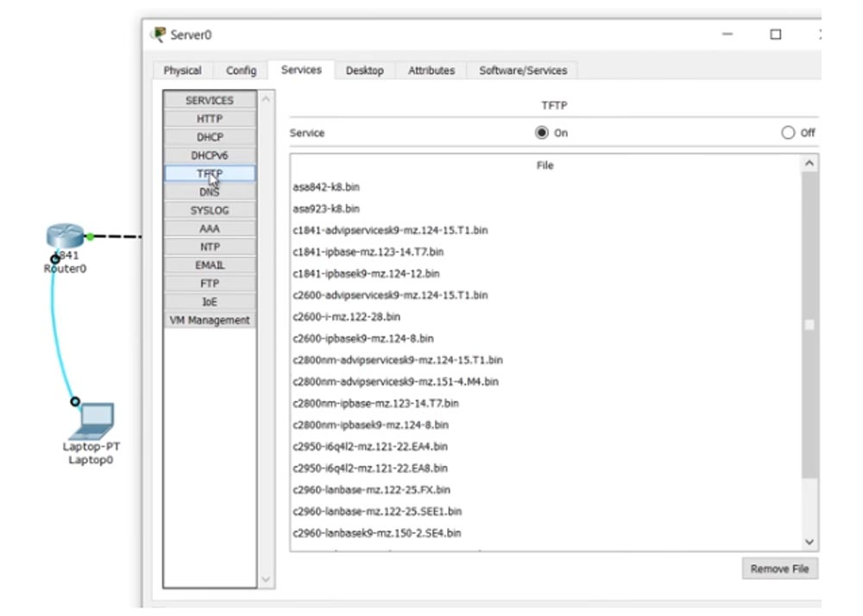Open the SYSLOG service panel

point(210,210)
